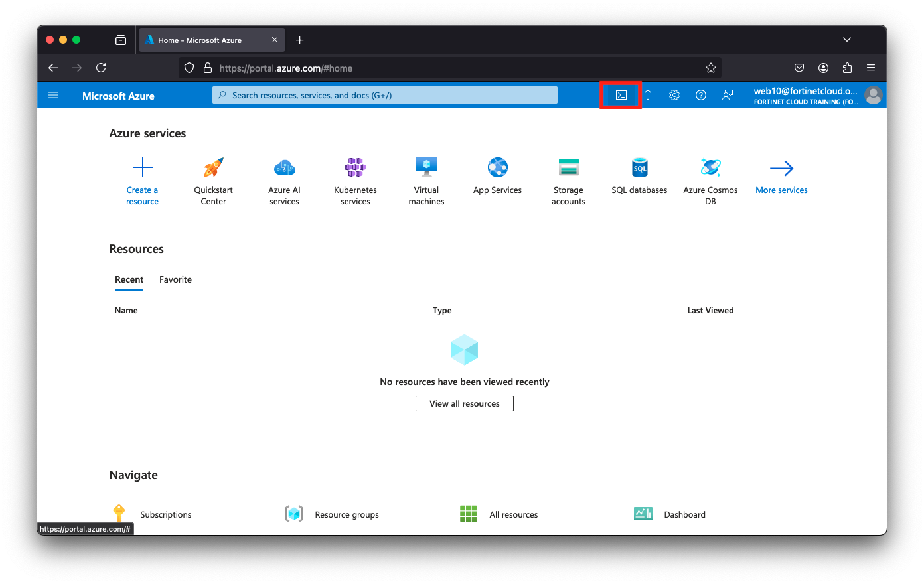
Task: Focus the Search resources, services, and docs box
Action: pos(385,95)
